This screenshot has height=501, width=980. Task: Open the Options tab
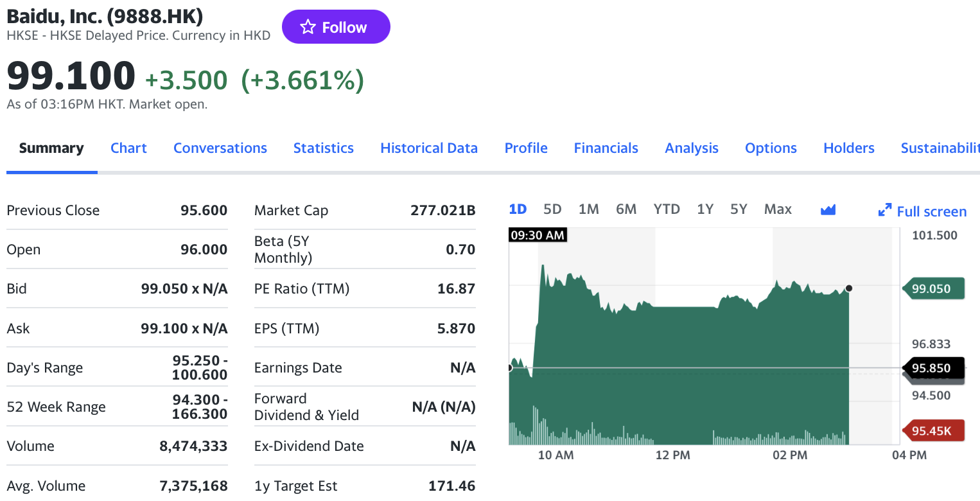click(x=771, y=148)
